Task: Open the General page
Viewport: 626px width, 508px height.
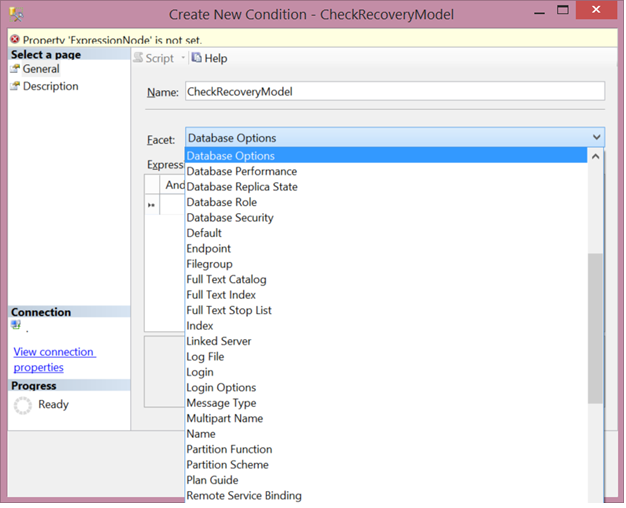Action: point(41,69)
